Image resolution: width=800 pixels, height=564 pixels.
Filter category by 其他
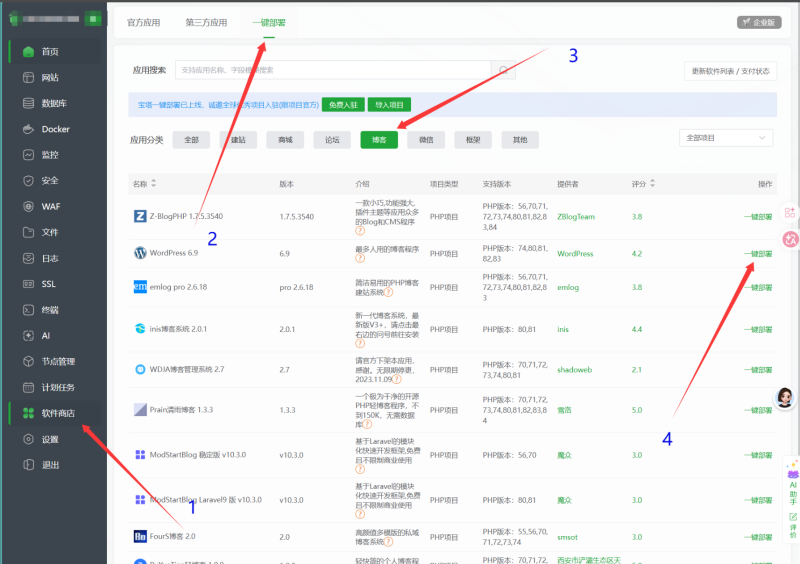520,140
